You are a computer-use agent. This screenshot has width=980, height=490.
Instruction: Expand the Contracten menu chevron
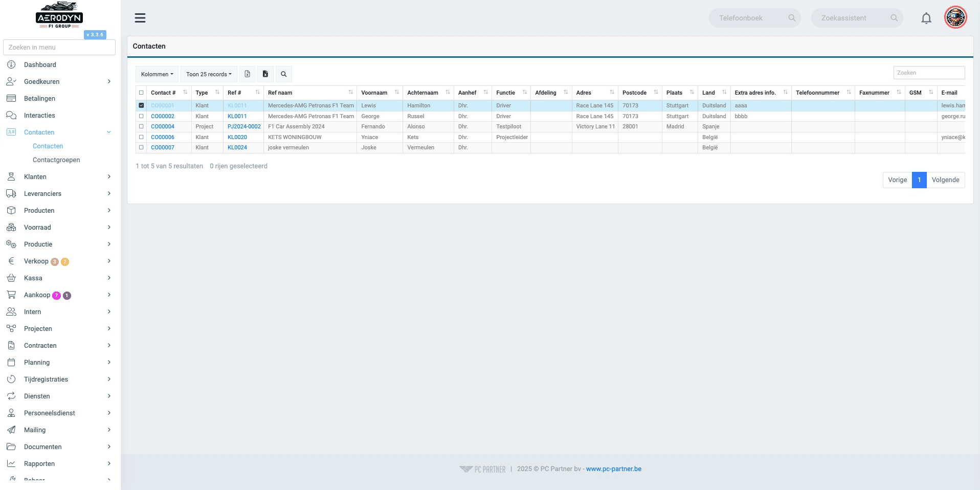coord(109,345)
